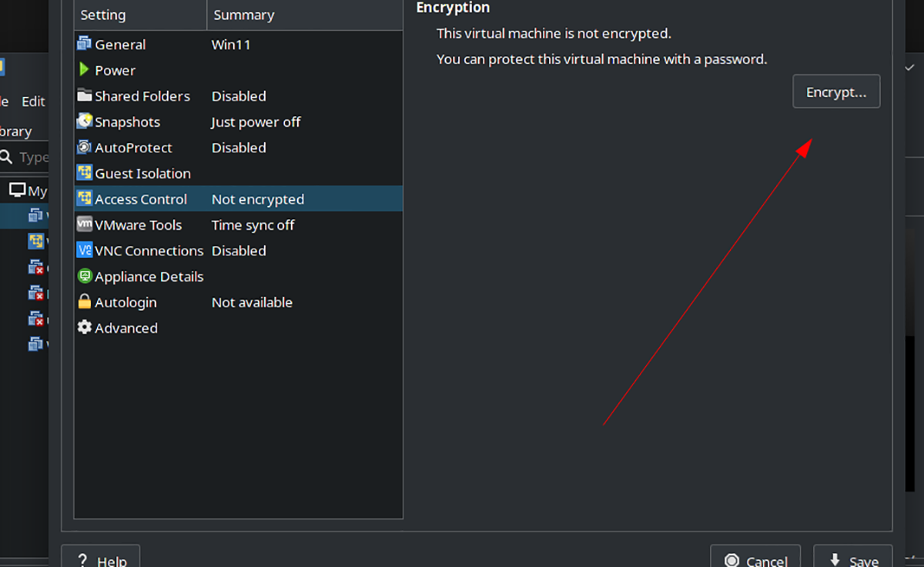
Task: Select the Shared Folders folder icon
Action: point(84,96)
